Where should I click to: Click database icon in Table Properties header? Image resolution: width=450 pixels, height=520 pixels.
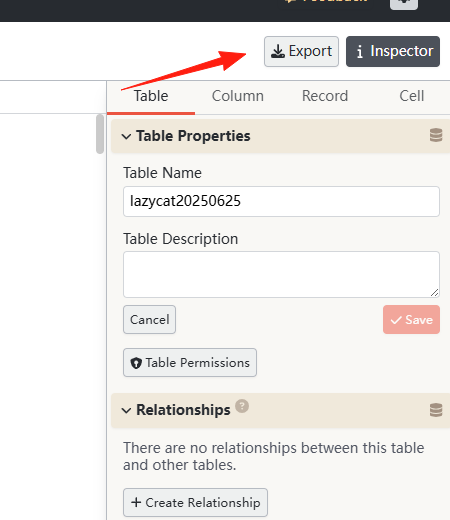[436, 135]
